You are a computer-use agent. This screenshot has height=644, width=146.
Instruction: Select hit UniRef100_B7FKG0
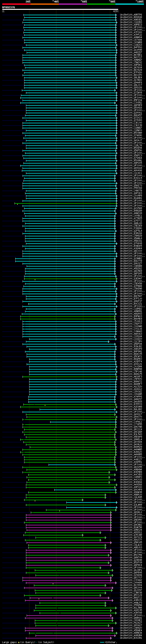pyautogui.click(x=131, y=72)
